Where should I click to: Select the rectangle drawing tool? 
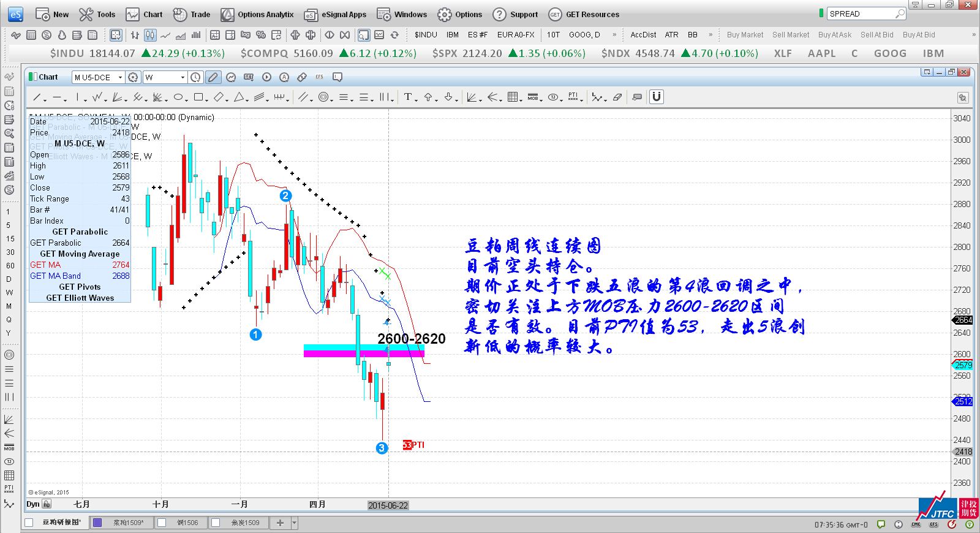(198, 97)
